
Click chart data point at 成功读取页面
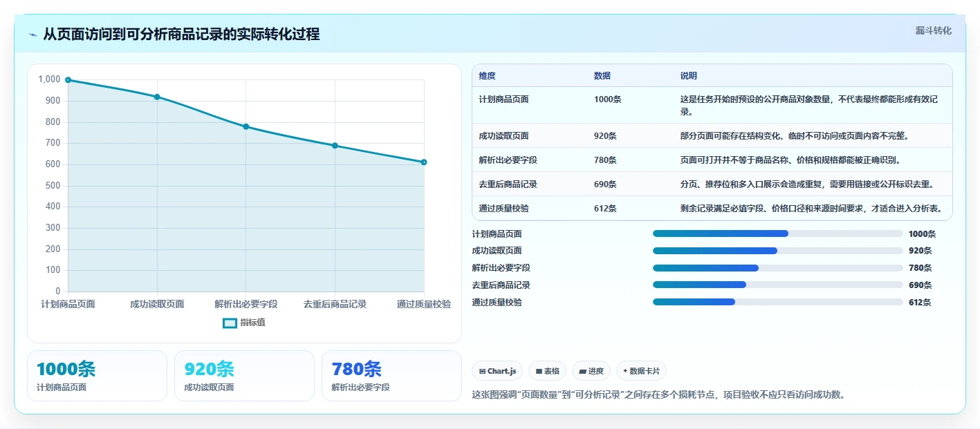pos(157,97)
